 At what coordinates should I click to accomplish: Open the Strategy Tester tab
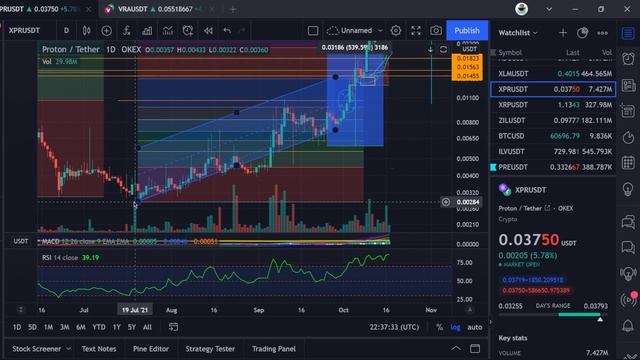click(x=210, y=349)
